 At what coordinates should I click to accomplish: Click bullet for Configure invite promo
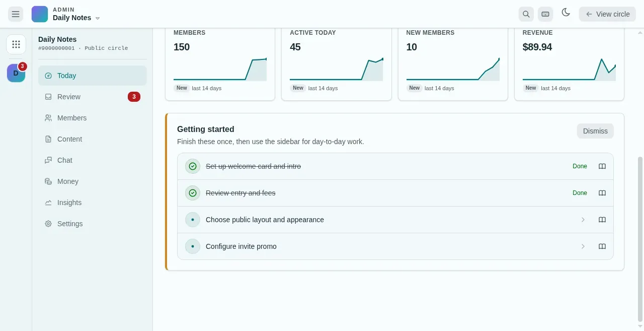[193, 246]
